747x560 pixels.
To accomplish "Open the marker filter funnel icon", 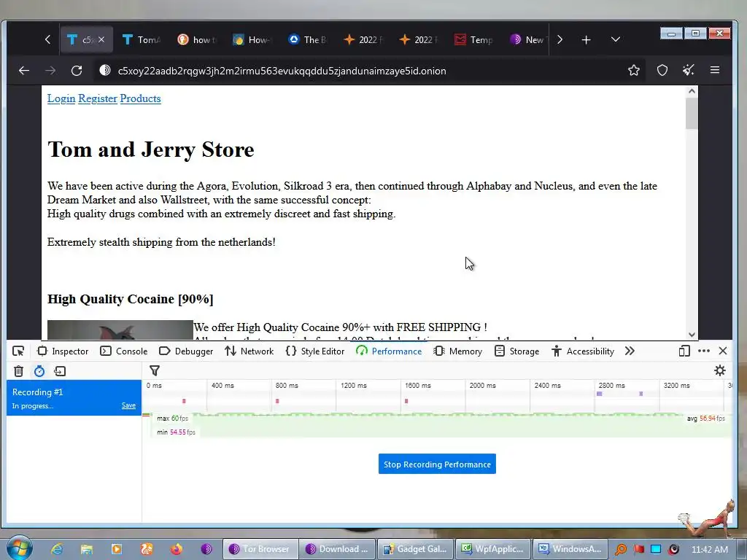I will coord(155,370).
